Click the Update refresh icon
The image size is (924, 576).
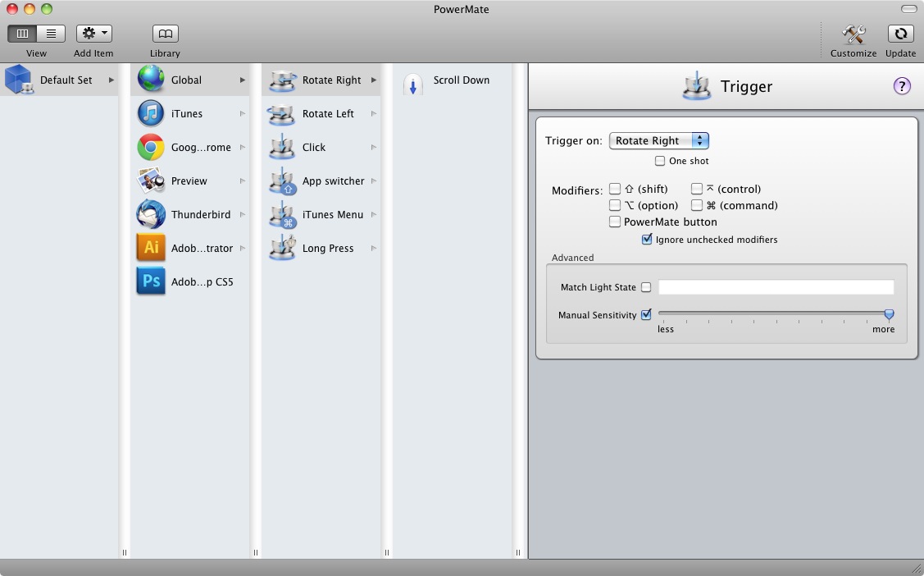pyautogui.click(x=900, y=34)
